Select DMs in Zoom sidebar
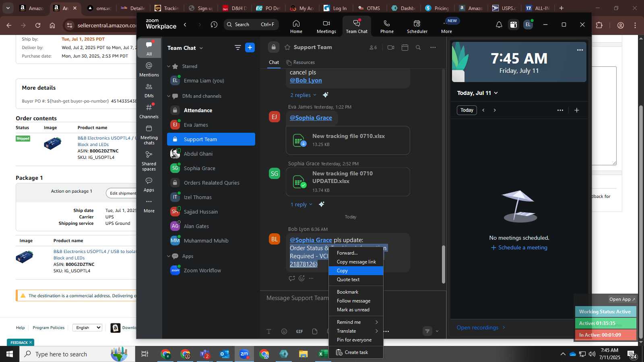The height and width of the screenshot is (362, 644). (x=149, y=90)
